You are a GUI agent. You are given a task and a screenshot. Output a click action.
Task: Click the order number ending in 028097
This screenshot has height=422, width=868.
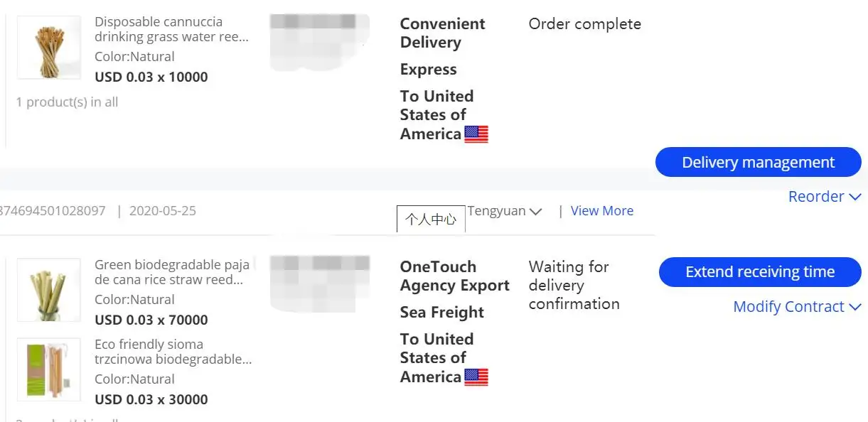point(53,211)
